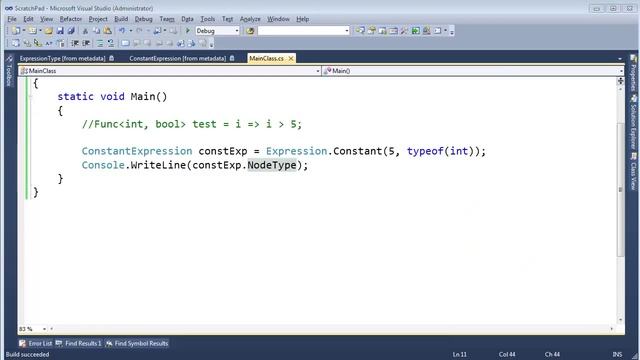Open the Tools menu

coord(207,19)
